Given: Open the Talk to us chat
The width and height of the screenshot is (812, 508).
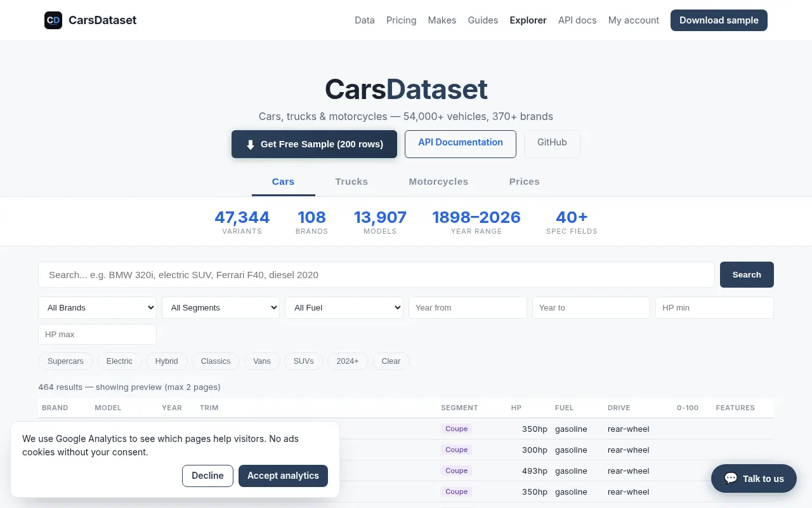Looking at the screenshot, I should point(754,478).
